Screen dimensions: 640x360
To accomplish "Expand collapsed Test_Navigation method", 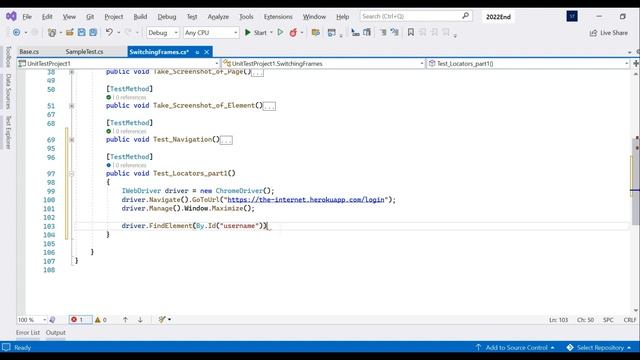I will coord(72,140).
